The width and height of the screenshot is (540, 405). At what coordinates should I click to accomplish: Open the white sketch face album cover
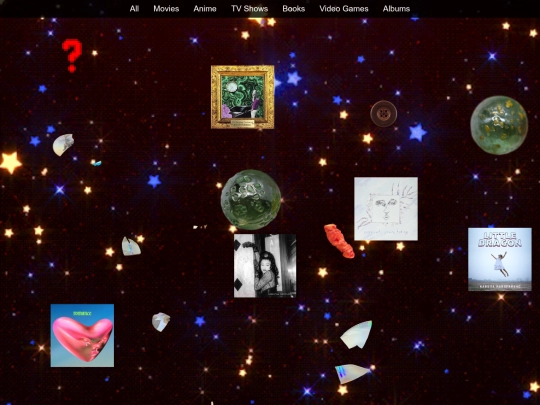386,209
